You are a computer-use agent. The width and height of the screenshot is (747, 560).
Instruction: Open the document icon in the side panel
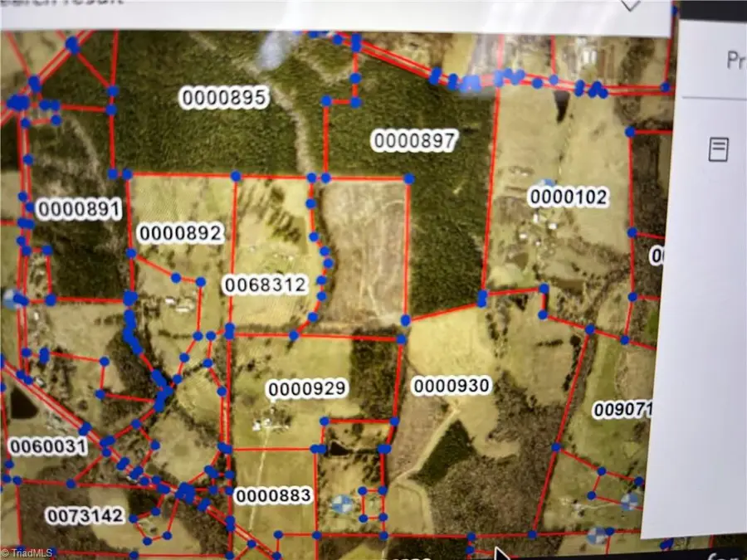coord(719,149)
